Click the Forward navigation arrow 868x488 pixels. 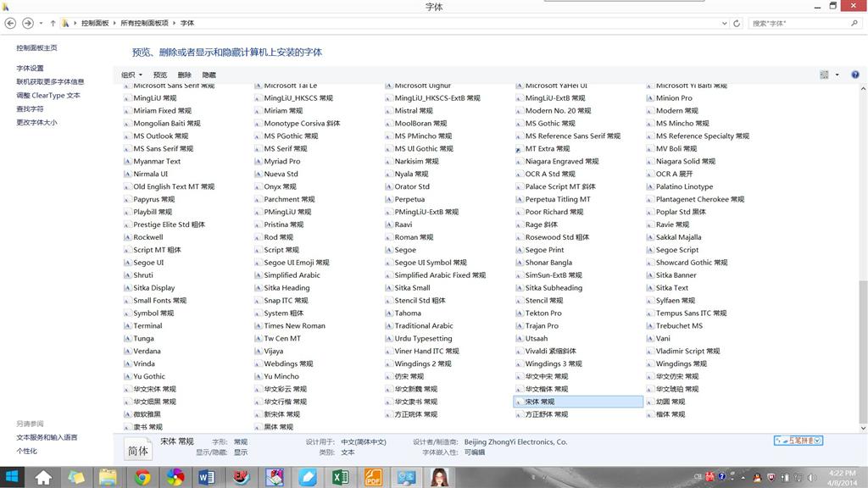tap(28, 23)
